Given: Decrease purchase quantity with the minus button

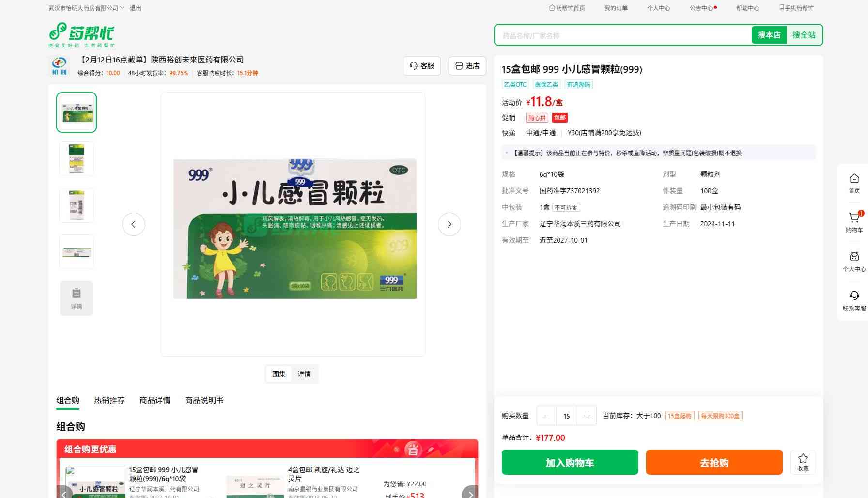Looking at the screenshot, I should click(x=546, y=416).
